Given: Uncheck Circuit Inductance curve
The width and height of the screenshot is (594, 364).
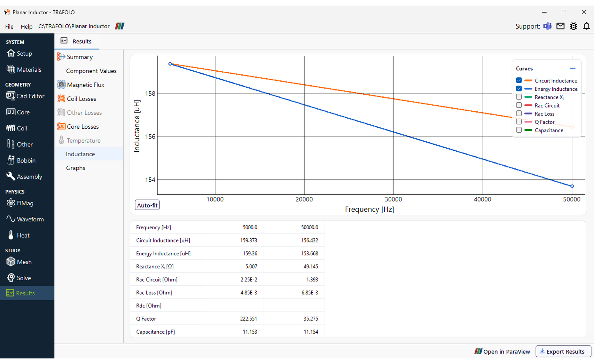Looking at the screenshot, I should coord(519,80).
